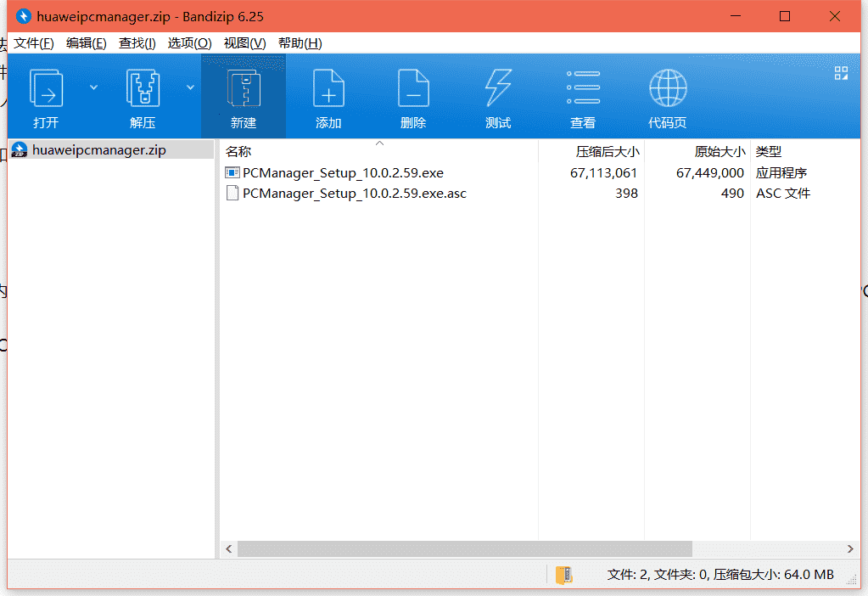Open the 帮助(H) menu

pyautogui.click(x=300, y=43)
